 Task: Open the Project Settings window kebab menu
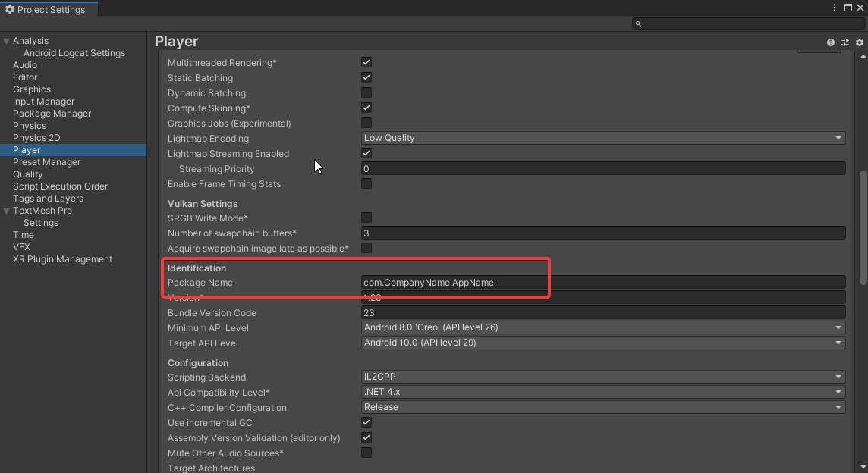tap(835, 8)
